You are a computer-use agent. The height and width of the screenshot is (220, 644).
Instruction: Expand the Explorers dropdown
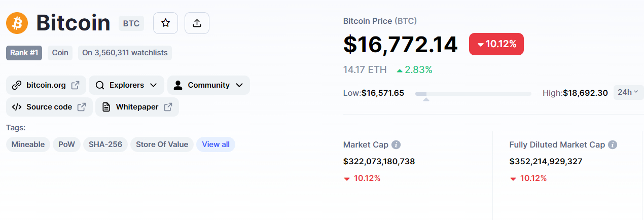(x=126, y=85)
